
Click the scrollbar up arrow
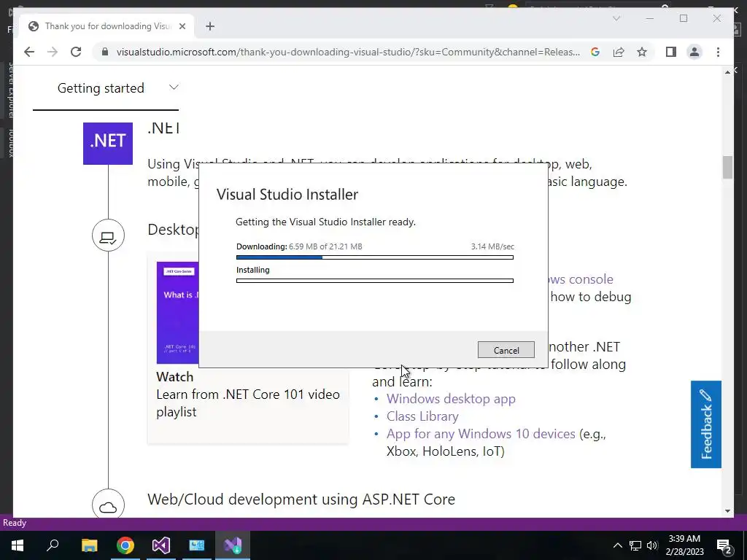[727, 72]
